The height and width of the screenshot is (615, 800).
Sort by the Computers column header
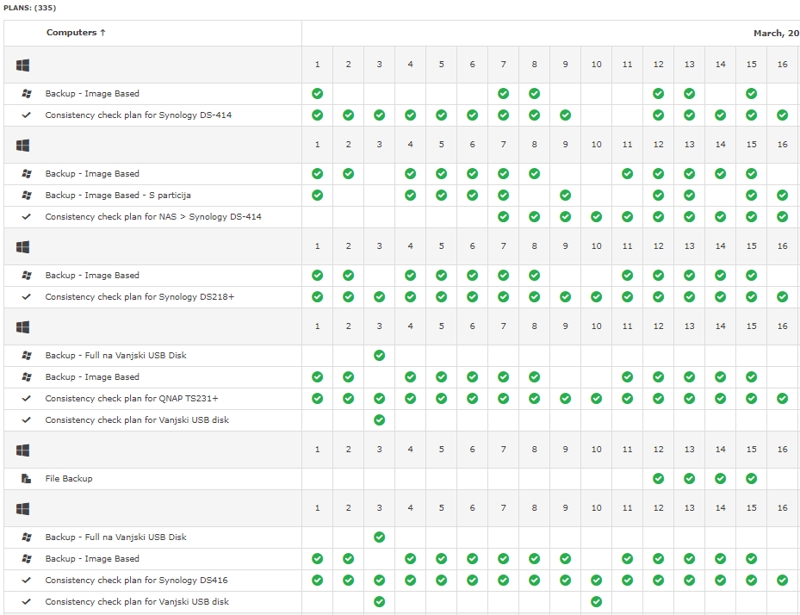pyautogui.click(x=76, y=33)
